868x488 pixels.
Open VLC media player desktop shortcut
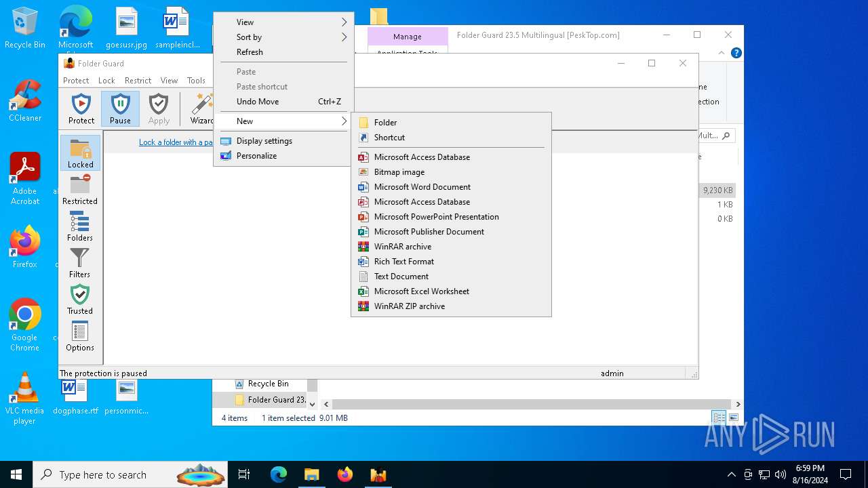(x=25, y=399)
